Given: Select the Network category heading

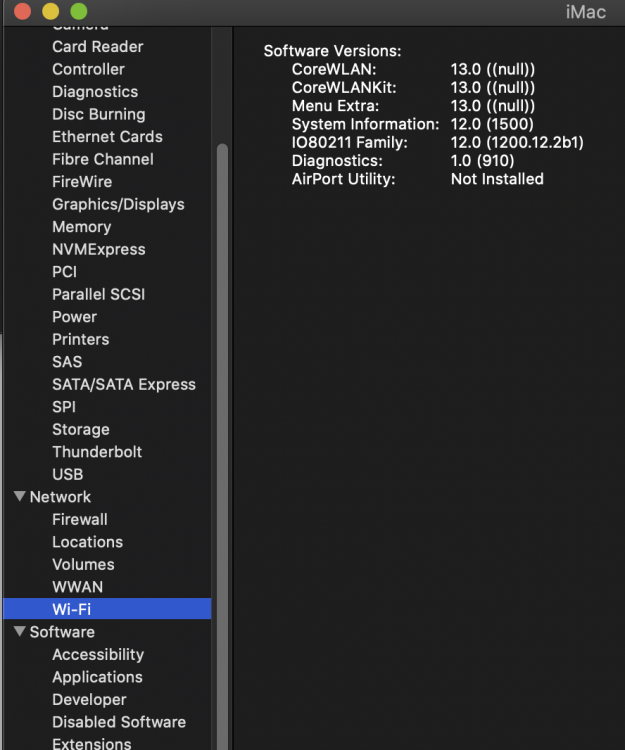Looking at the screenshot, I should (60, 496).
